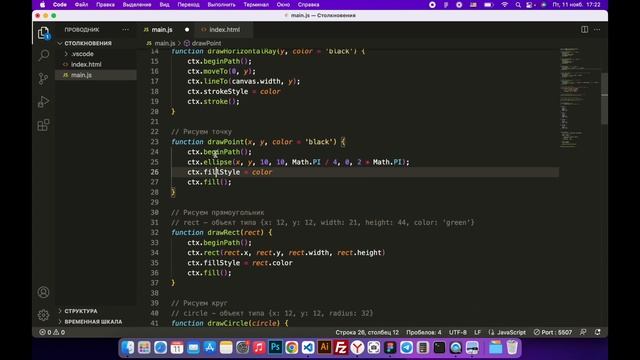640x360 pixels.
Task: Open the Выделение menu
Action: click(137, 5)
